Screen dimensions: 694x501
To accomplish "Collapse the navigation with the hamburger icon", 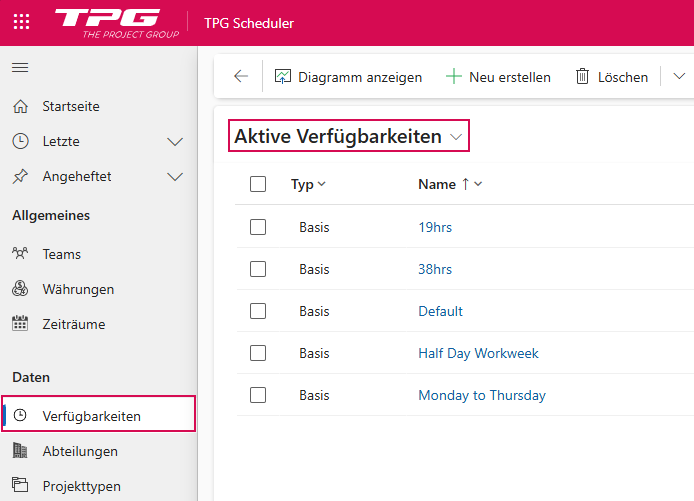I will (x=20, y=67).
